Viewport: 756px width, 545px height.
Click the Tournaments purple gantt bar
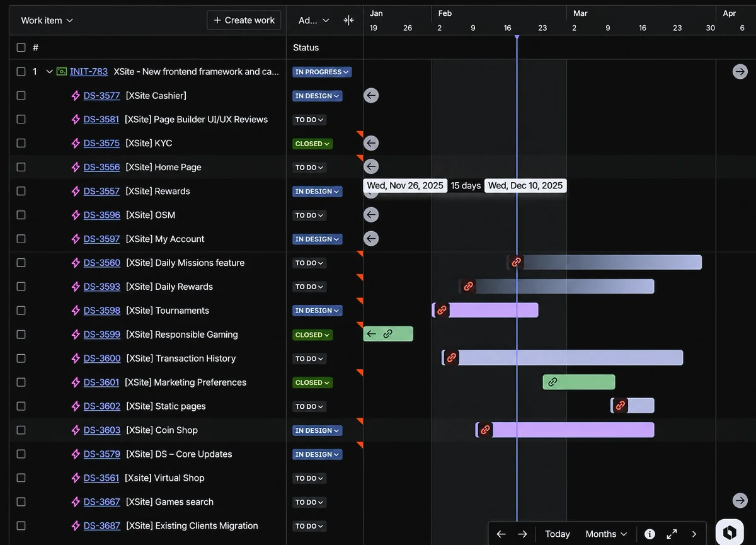pyautogui.click(x=485, y=310)
